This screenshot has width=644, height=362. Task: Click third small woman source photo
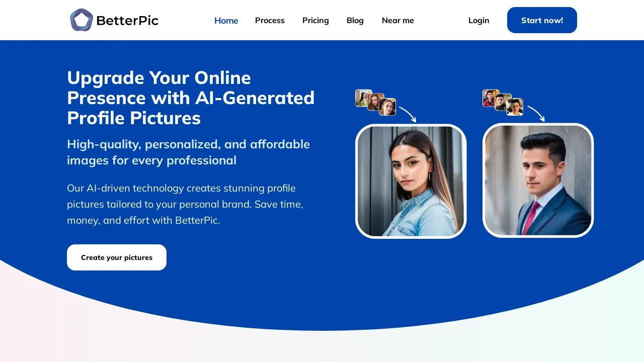click(x=387, y=107)
